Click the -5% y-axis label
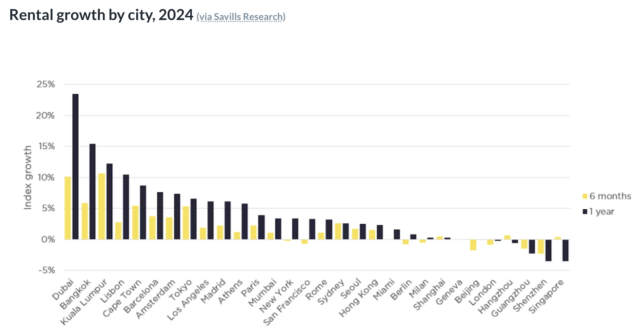Viewport: 644px width, 331px height. 47,270
